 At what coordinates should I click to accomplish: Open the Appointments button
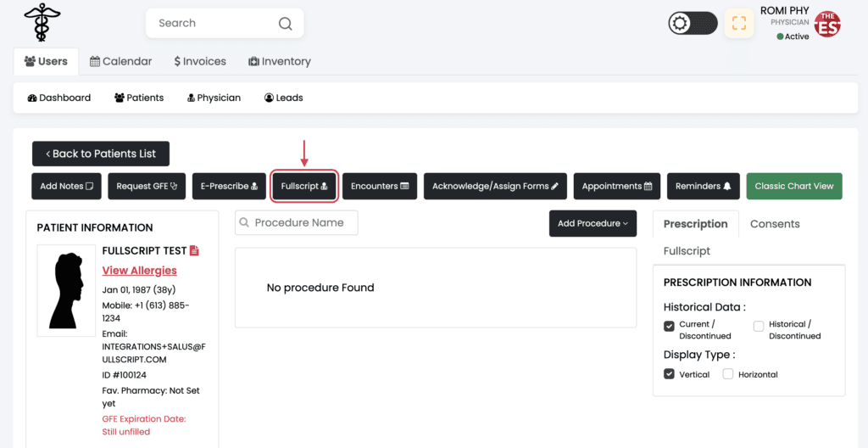pyautogui.click(x=617, y=187)
